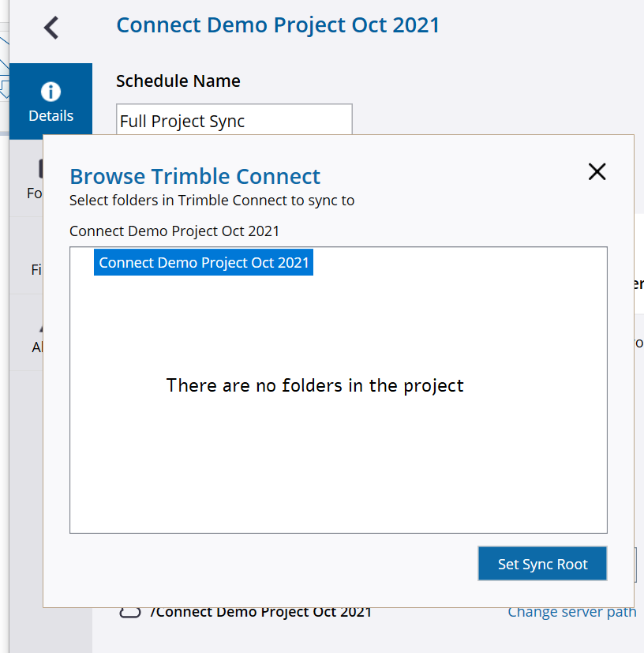Click the sync folder icon beside the server path
Screen dimensions: 644x653
coord(129,611)
